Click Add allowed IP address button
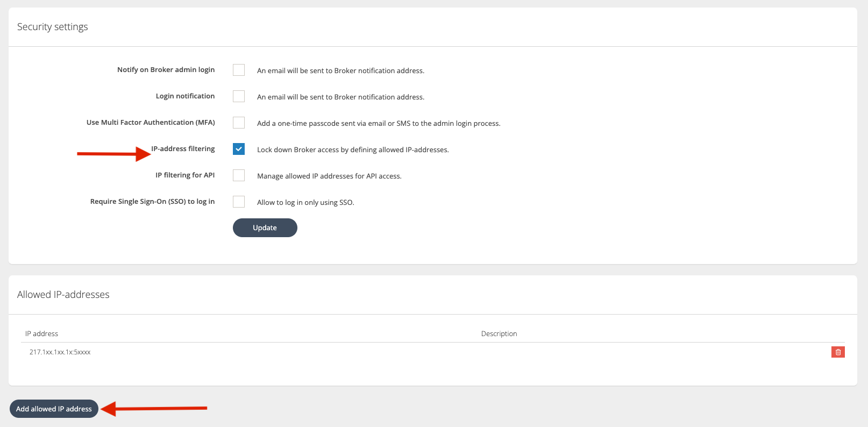 [54, 409]
